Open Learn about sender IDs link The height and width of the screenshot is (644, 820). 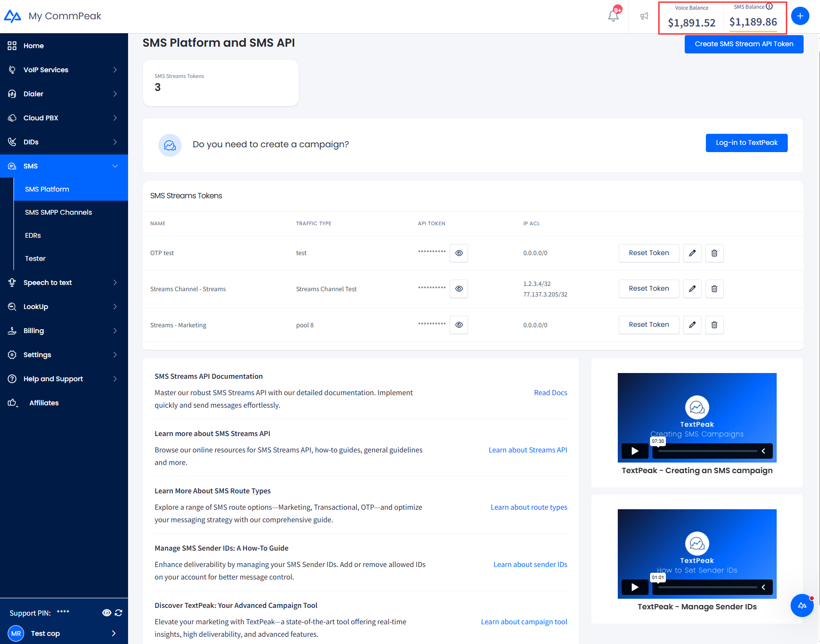pos(530,565)
